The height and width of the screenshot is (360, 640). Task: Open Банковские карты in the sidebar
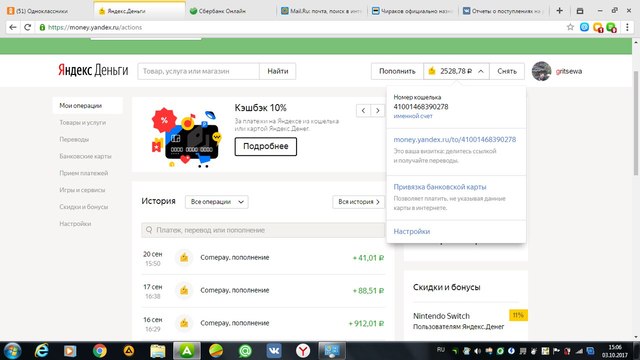coord(85,156)
